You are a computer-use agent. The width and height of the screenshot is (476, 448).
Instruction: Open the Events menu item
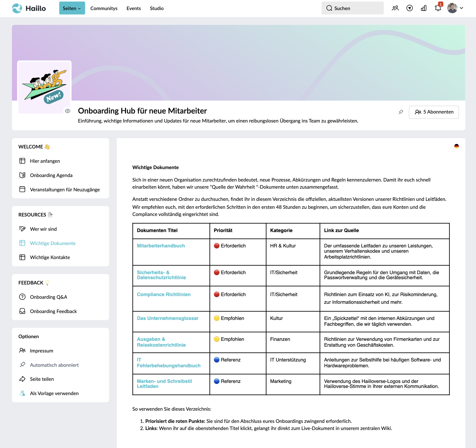[x=134, y=8]
